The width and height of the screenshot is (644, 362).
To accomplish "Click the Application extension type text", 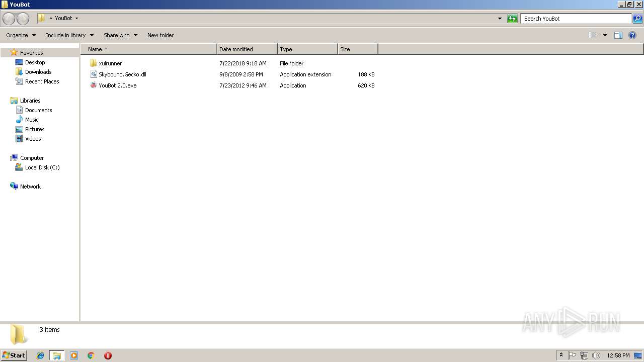I will [x=305, y=74].
